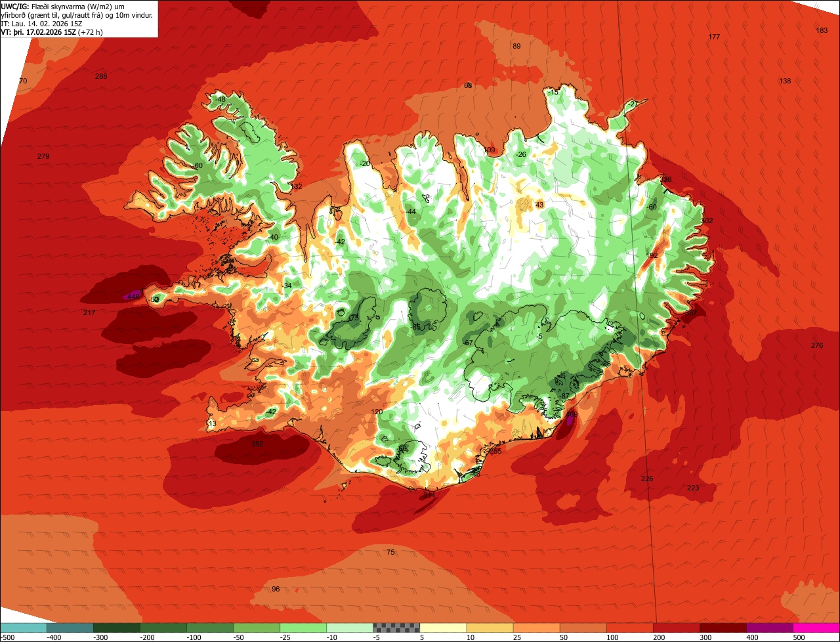Select the map value 177

(715, 37)
